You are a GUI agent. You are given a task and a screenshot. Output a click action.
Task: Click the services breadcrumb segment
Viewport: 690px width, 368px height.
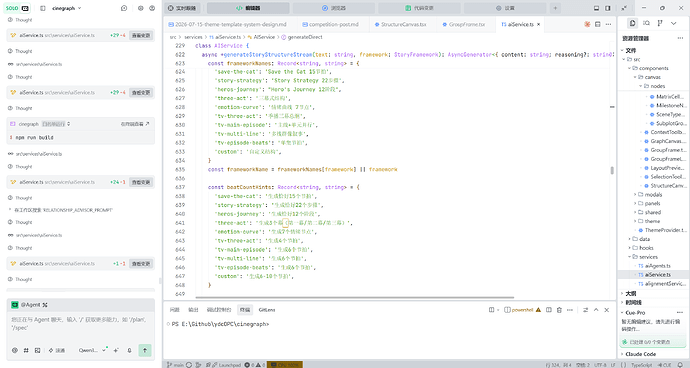193,37
